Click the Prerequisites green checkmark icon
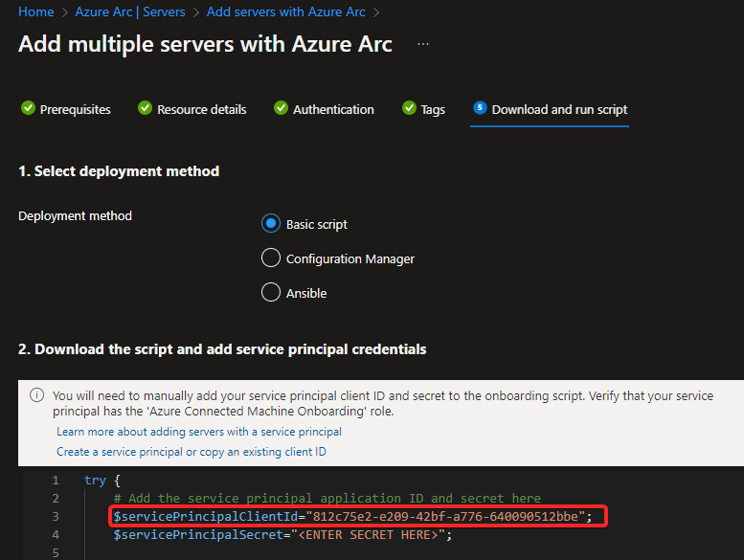The image size is (744, 560). click(x=28, y=108)
